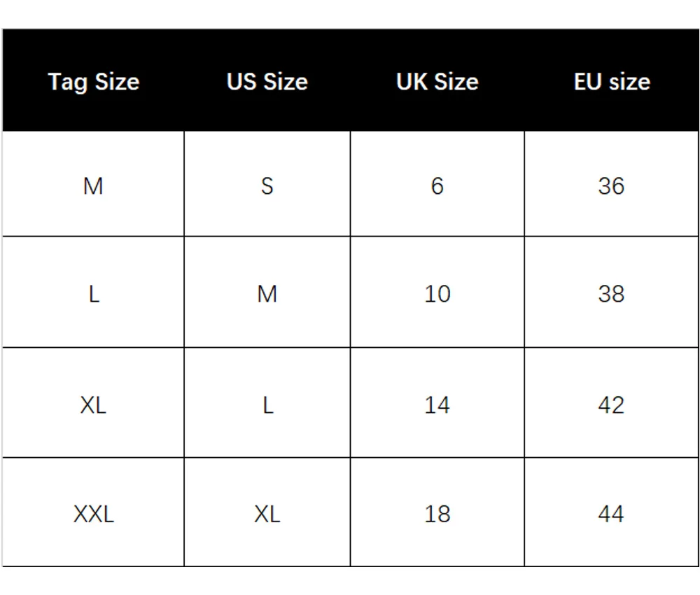Select the US Size XL cell in last row
Image resolution: width=700 pixels, height=595 pixels.
click(x=267, y=512)
